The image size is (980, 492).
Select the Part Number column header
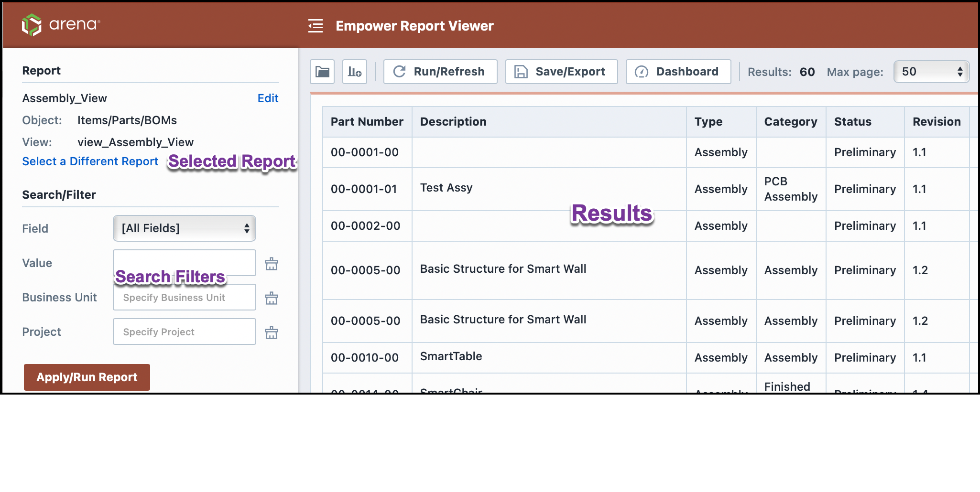(366, 122)
